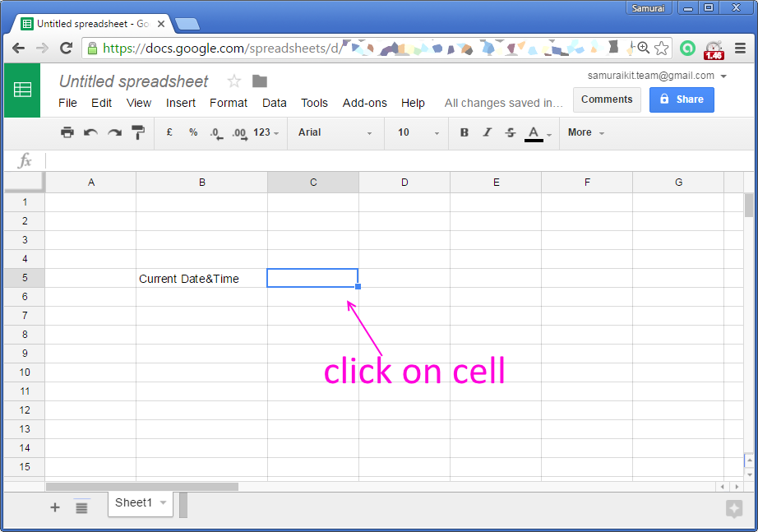Toggle bold formatting
This screenshot has height=532, width=758.
464,132
